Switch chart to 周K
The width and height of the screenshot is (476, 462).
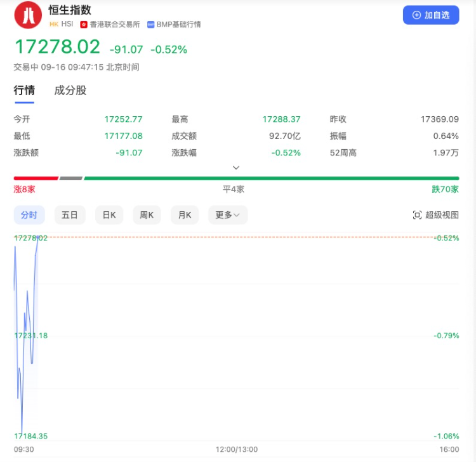click(147, 215)
